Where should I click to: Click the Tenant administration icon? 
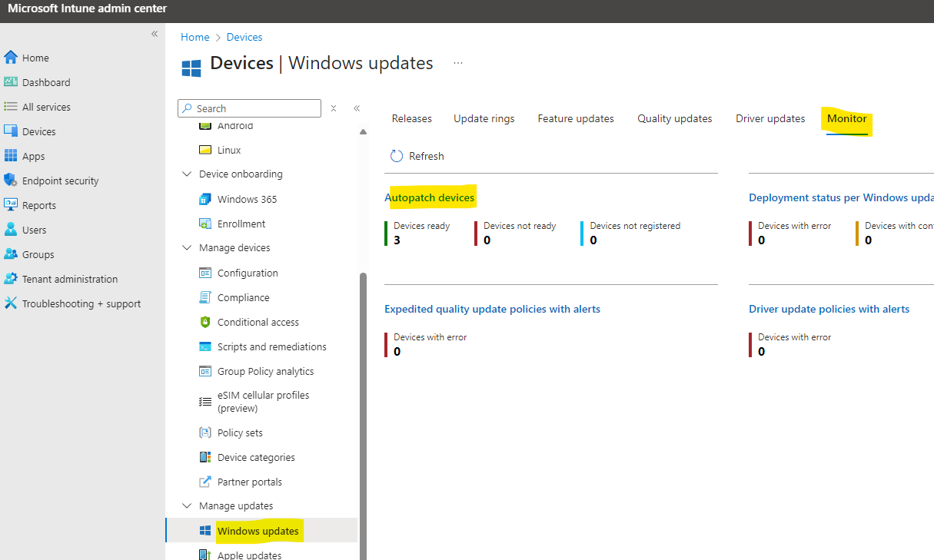pos(11,279)
